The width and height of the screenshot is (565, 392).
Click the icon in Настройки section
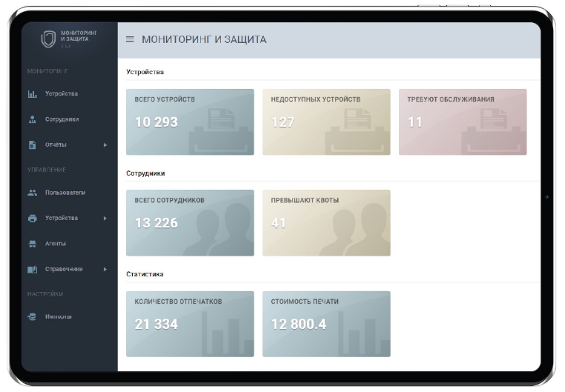[32, 317]
